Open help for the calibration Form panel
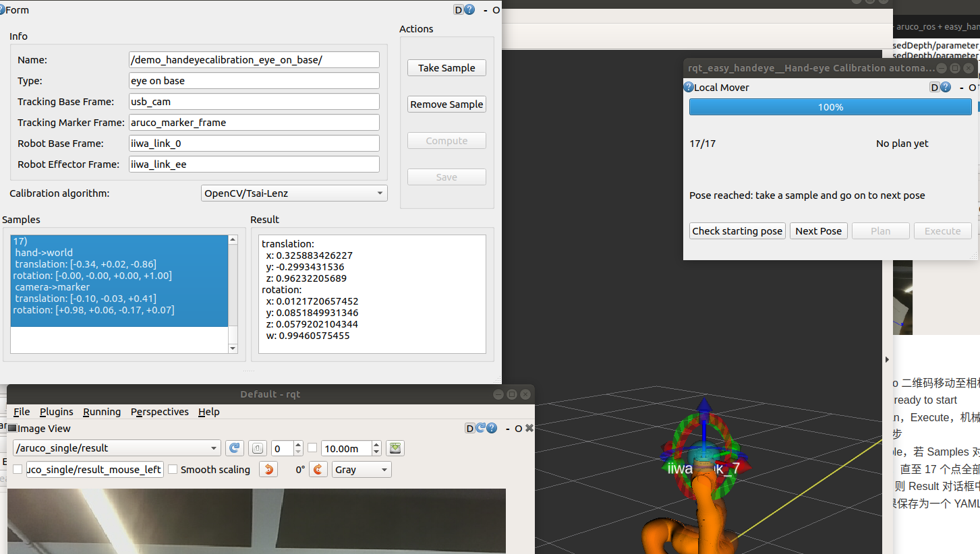980x554 pixels. 471,10
